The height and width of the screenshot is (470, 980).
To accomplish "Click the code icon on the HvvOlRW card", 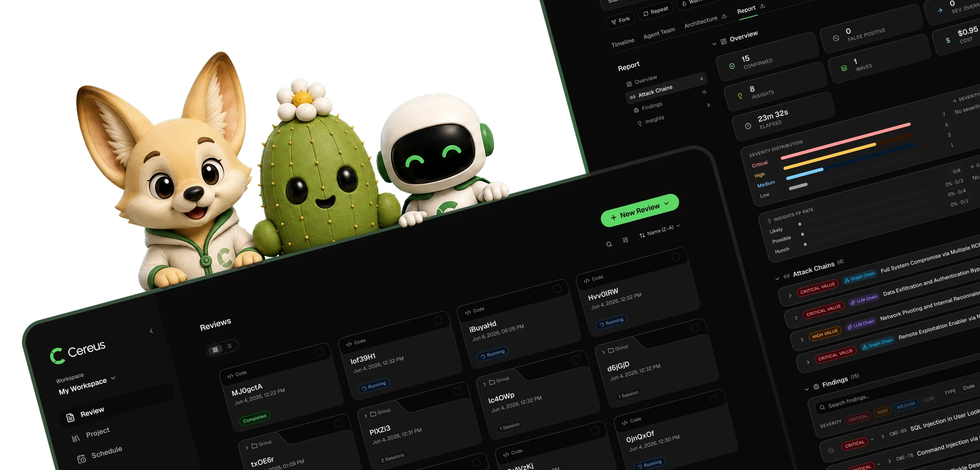I will 586,280.
